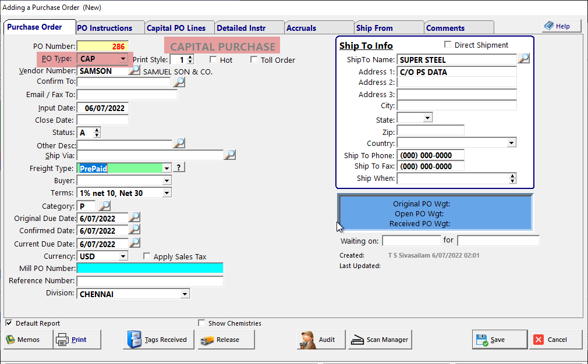This screenshot has width=588, height=364.
Task: Open vendor lookup magnifier beside SAMSON
Action: (x=134, y=70)
